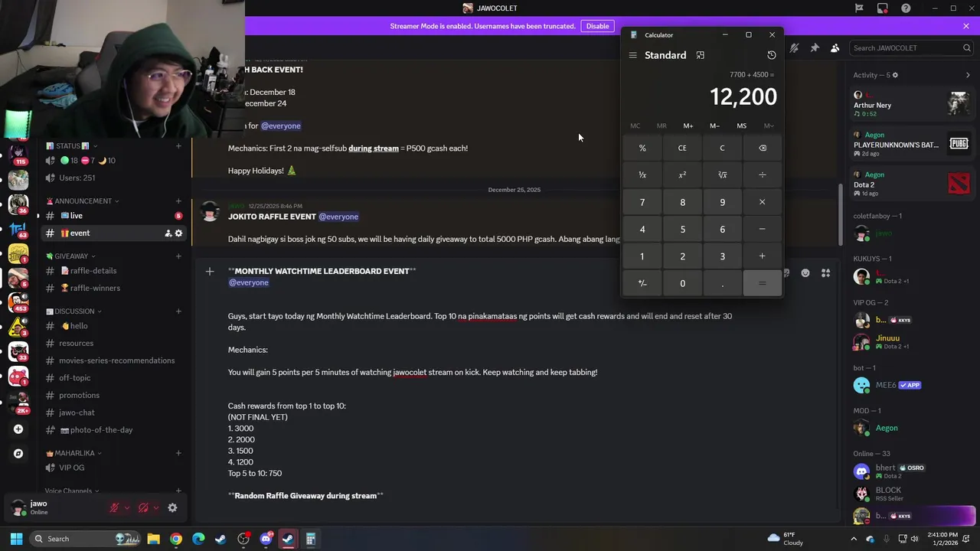This screenshot has width=980, height=551.
Task: Disable Streamer Mode via banner button
Action: coord(597,26)
